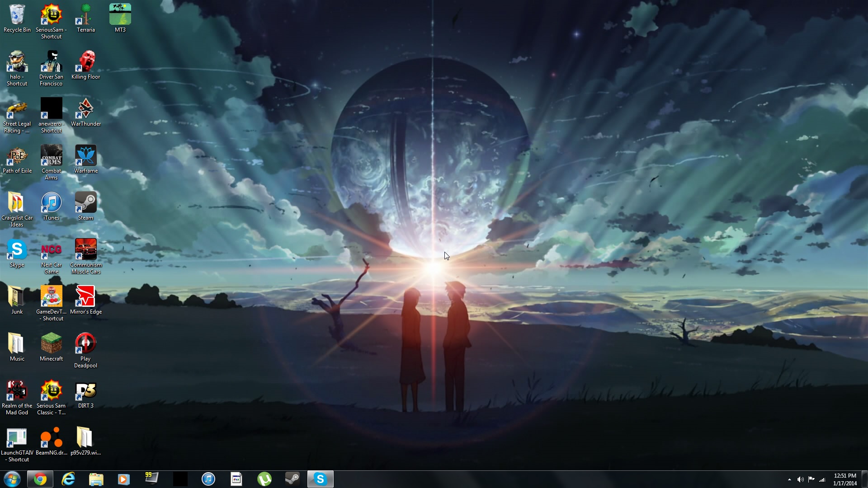
Task: Launch Internet Explorer from the taskbar
Action: coord(68,479)
